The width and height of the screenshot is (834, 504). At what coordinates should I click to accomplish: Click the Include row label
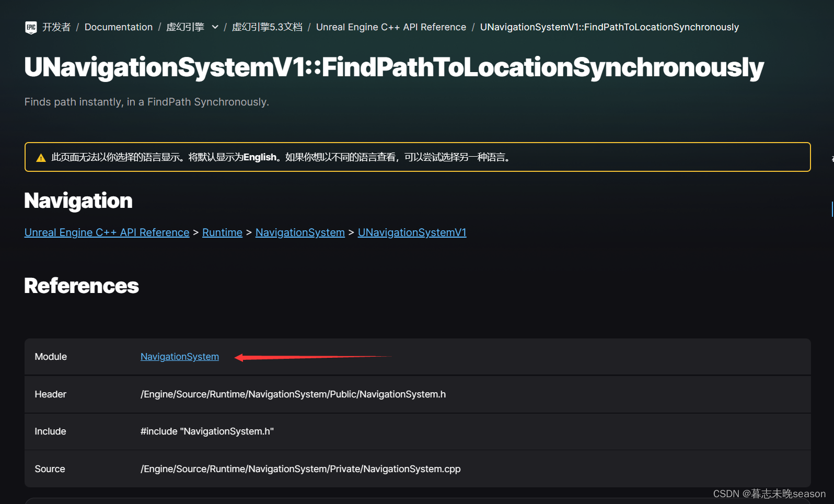tap(50, 431)
